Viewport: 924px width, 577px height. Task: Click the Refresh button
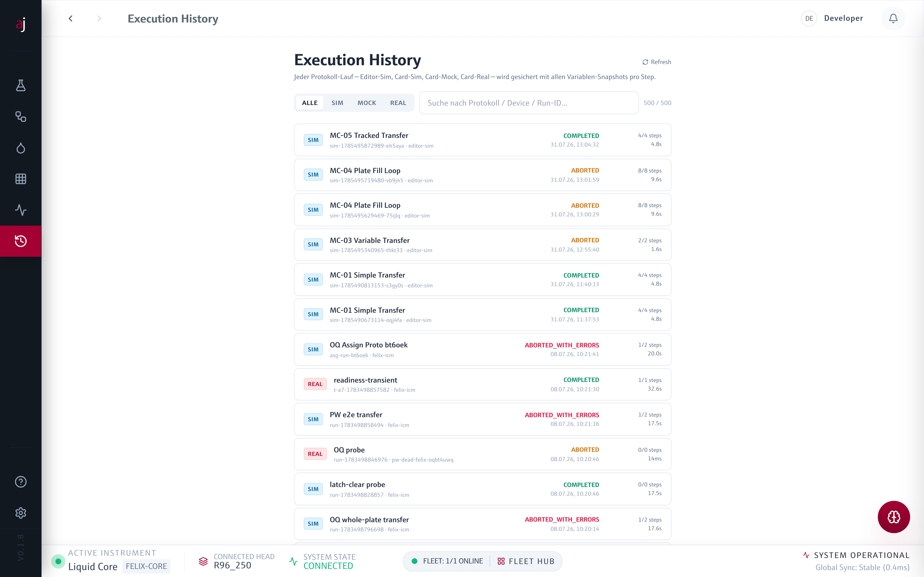point(657,62)
